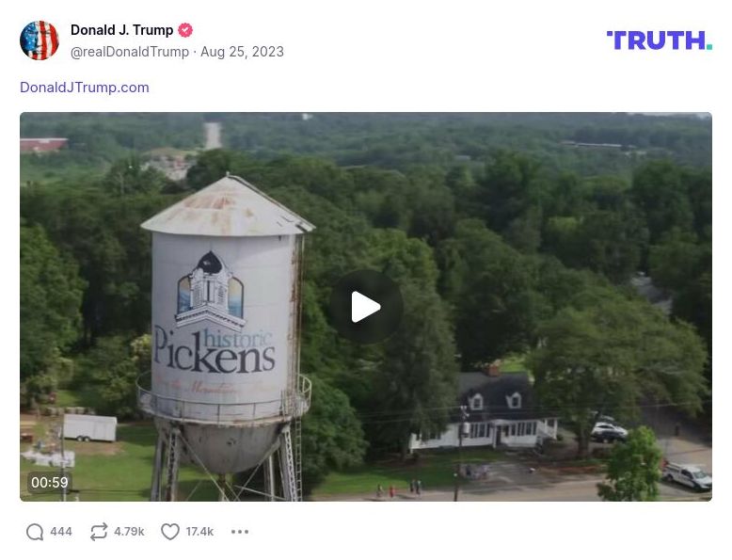Click the white pickup truck in video
732x560 pixels.
687,475
